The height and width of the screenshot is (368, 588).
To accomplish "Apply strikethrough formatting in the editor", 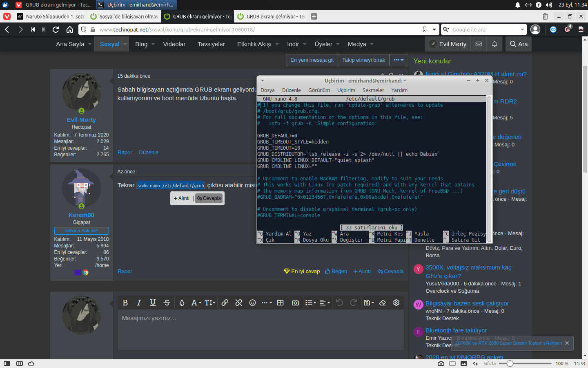I will pos(167,303).
